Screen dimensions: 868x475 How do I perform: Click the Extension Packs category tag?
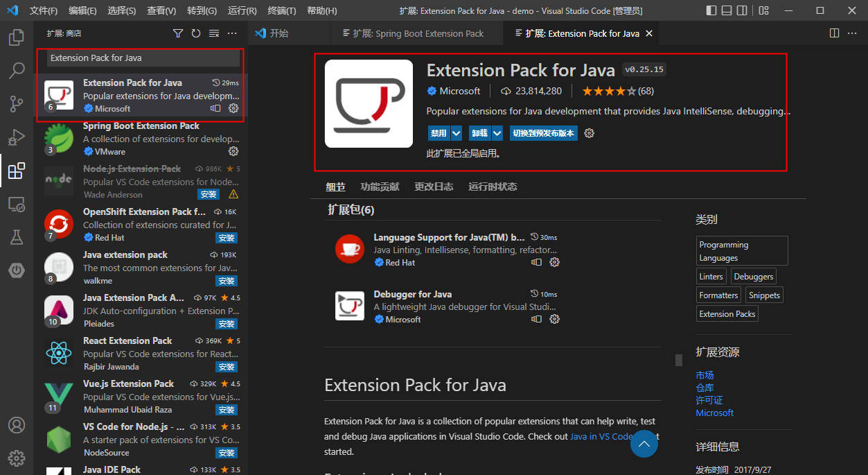pyautogui.click(x=727, y=313)
